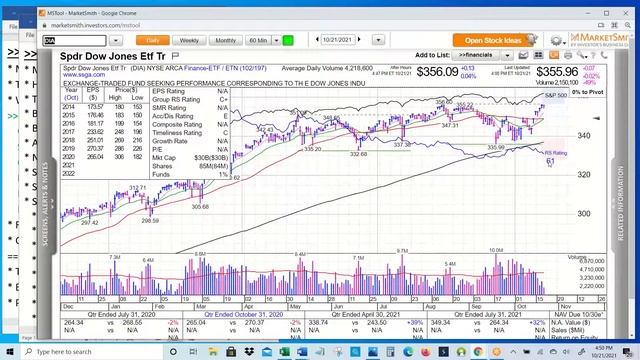This screenshot has height=360, width=640.
Task: Click Qtr Ended October 31, 2020 header
Action: (x=244, y=315)
